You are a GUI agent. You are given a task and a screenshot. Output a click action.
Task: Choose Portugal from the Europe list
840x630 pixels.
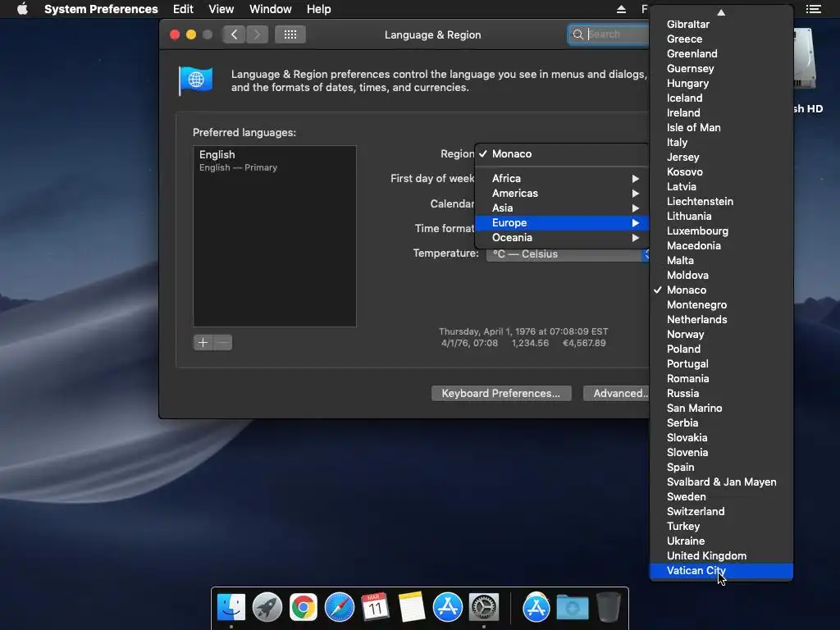click(x=721, y=363)
